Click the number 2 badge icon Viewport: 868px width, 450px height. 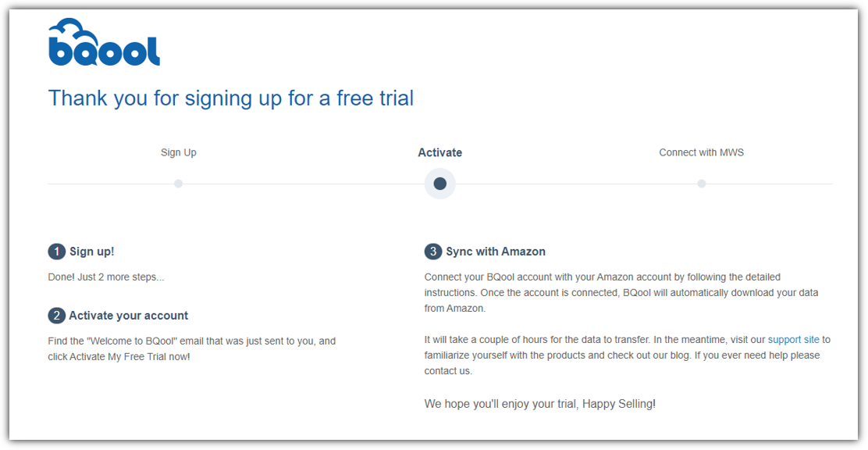coord(56,316)
